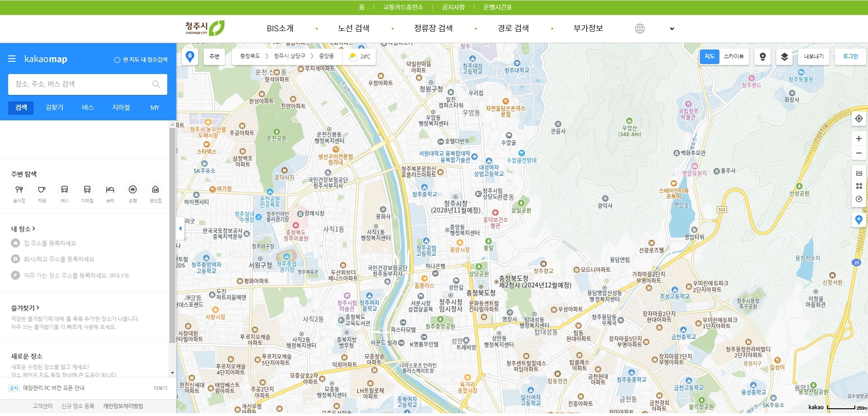The image size is (868, 416).
Task: Switch map to 지도 view
Action: pos(709,56)
